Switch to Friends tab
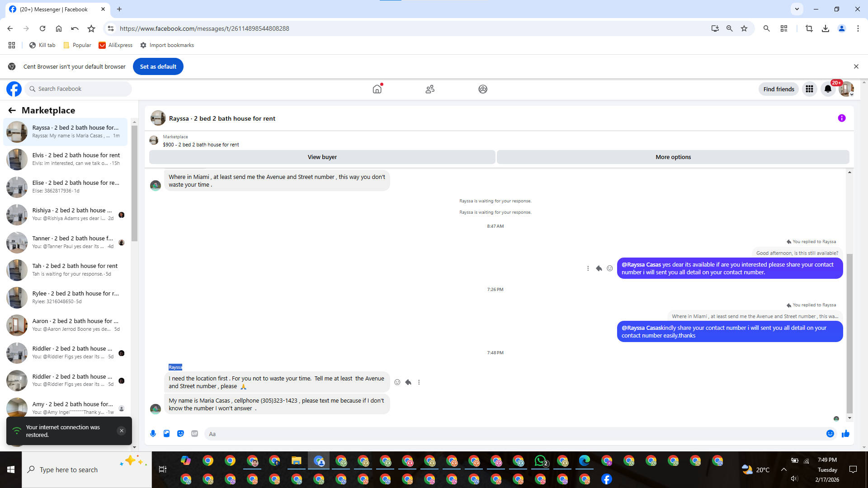The width and height of the screenshot is (868, 488). 430,89
